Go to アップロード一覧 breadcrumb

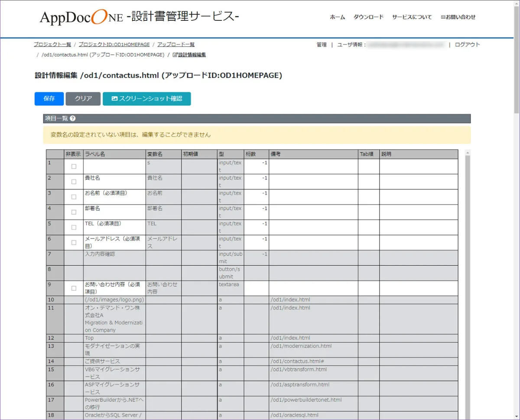(x=176, y=45)
